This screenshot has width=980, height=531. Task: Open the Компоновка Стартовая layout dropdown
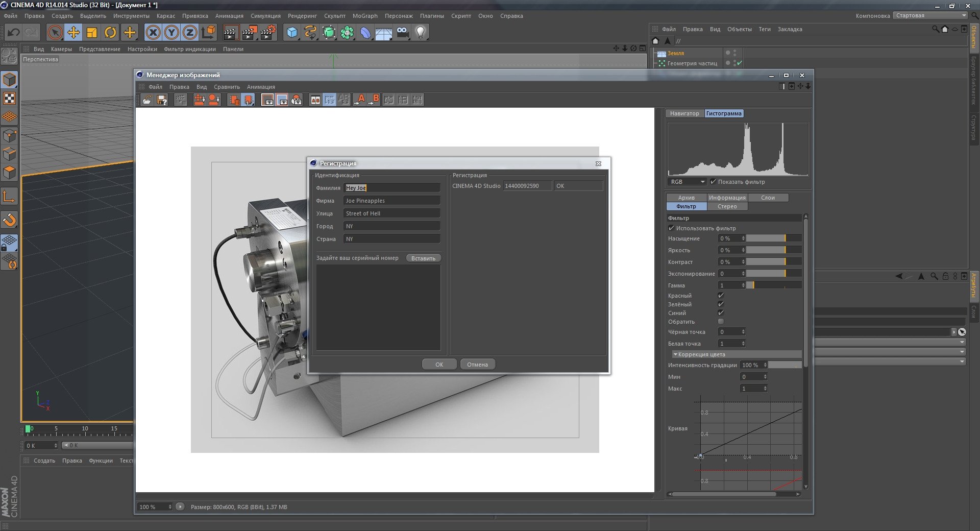click(930, 15)
